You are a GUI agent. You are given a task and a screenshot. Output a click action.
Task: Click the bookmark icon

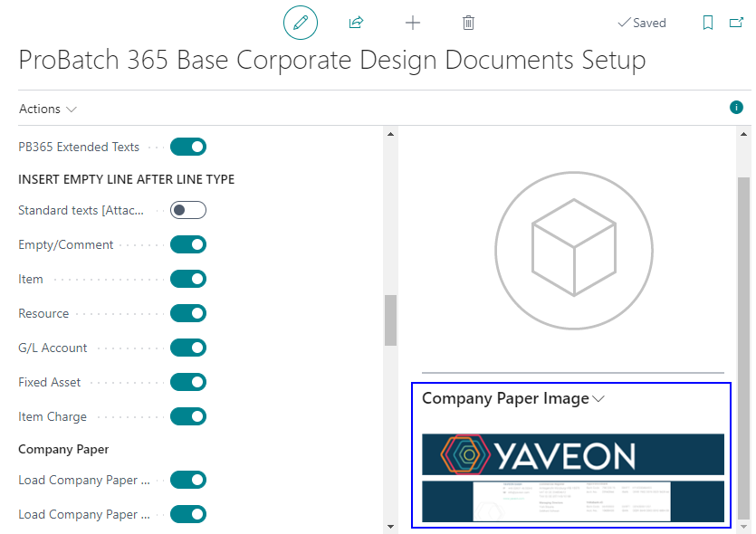coord(708,23)
